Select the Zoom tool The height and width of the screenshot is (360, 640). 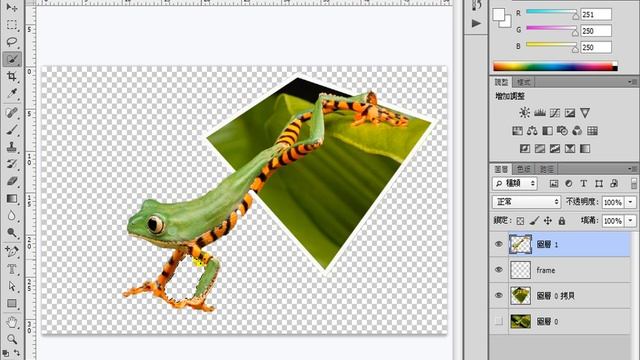[x=12, y=339]
